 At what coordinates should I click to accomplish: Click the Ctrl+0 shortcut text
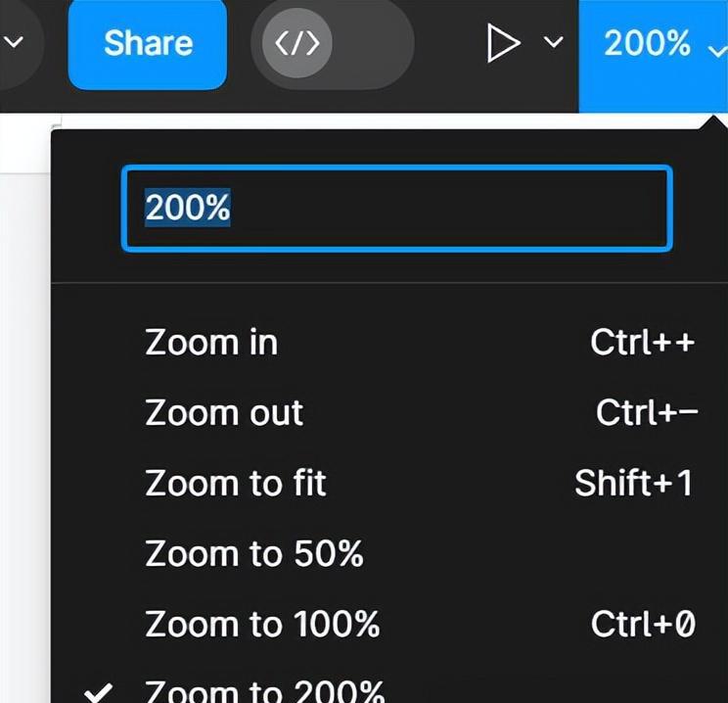click(643, 624)
